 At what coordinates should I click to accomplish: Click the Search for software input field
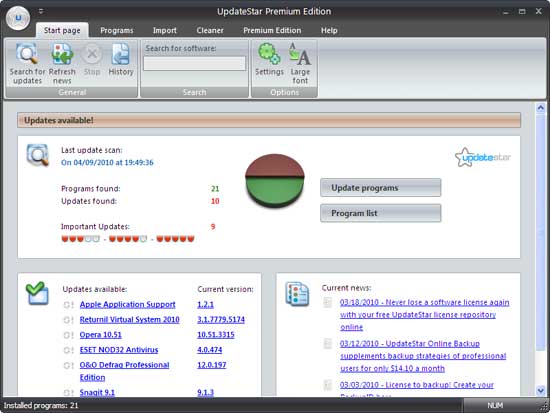(194, 64)
